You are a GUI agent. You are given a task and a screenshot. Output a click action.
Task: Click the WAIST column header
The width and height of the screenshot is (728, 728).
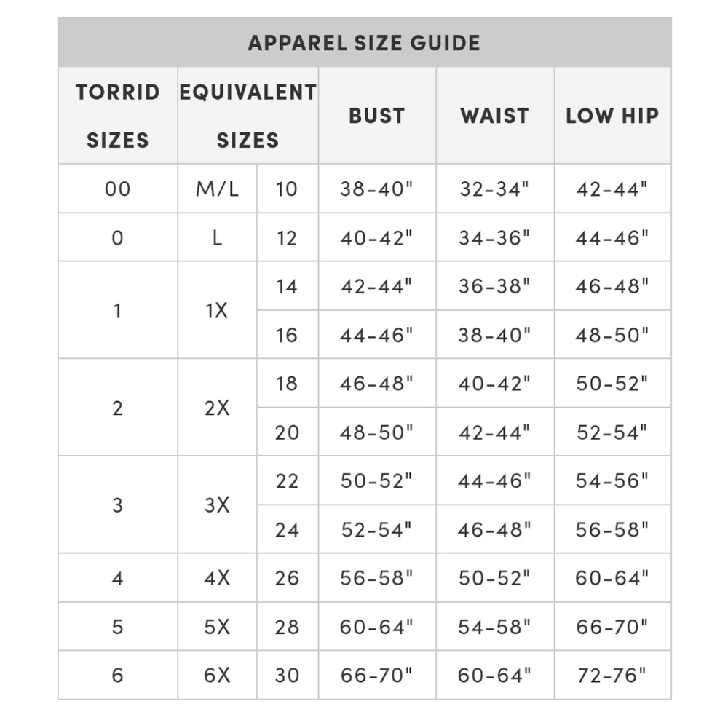[x=495, y=116]
